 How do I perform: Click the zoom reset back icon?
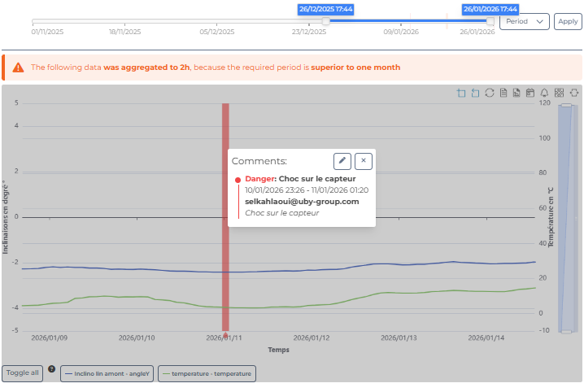point(476,93)
